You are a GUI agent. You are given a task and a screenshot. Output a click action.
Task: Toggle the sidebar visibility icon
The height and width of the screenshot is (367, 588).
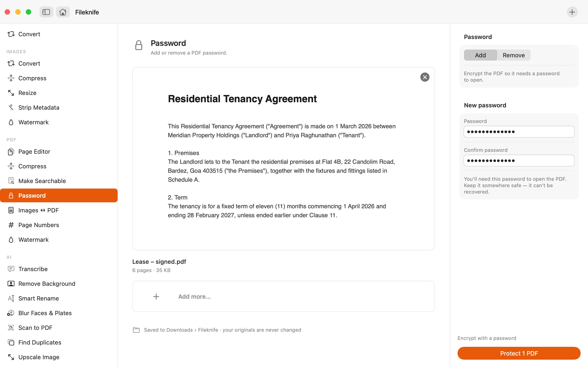(x=46, y=12)
